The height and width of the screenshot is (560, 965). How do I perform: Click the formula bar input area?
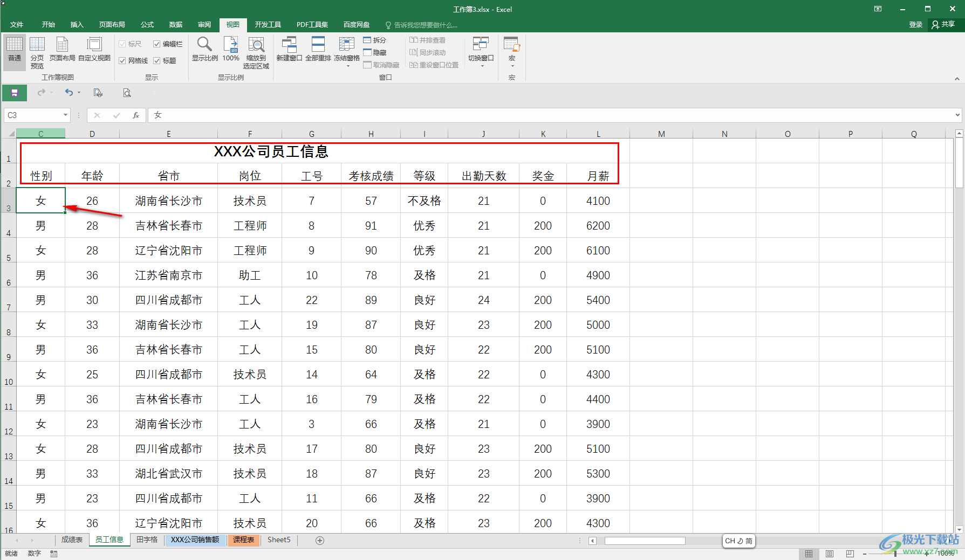[x=550, y=115]
